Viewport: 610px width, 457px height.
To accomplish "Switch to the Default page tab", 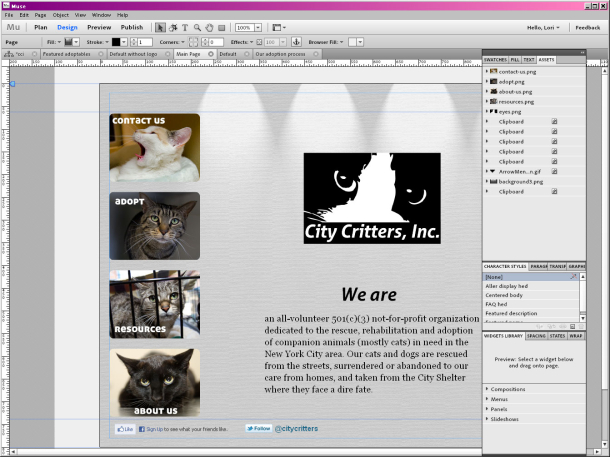I will coord(228,54).
